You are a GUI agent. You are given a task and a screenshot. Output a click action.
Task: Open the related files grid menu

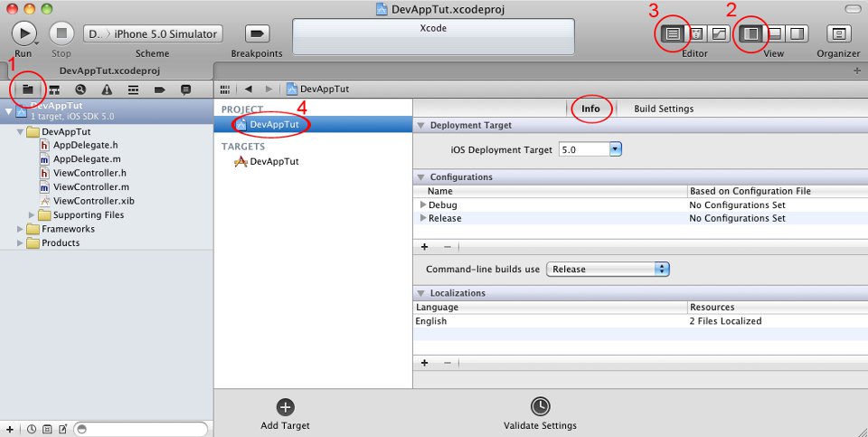pyautogui.click(x=225, y=90)
